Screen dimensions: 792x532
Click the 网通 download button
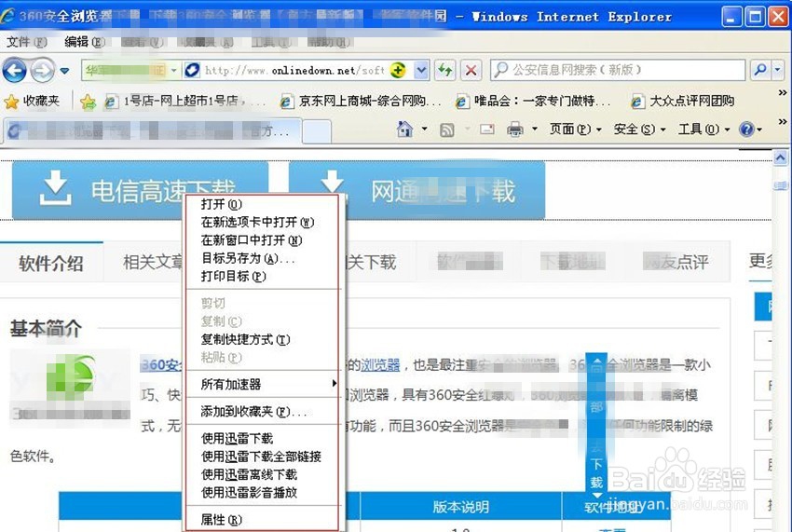(x=416, y=190)
